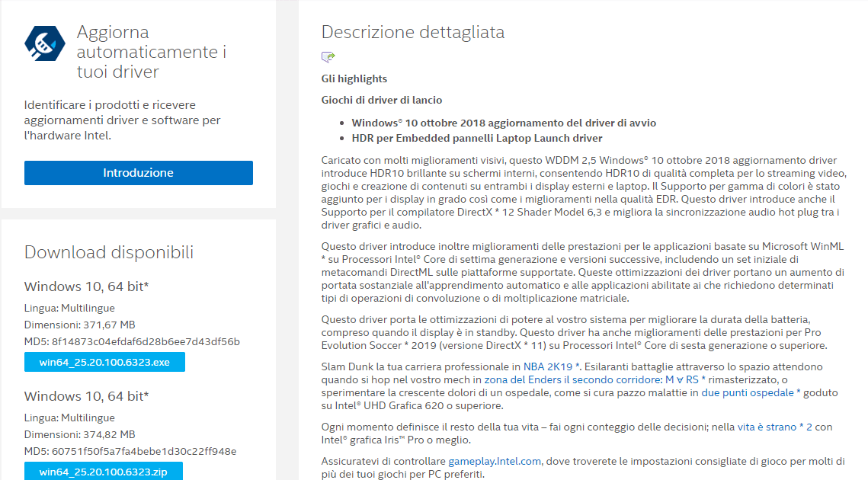Click the Aggiorna automaticamente i tuoi driver title
Image resolution: width=868 pixels, height=480 pixels.
[151, 52]
